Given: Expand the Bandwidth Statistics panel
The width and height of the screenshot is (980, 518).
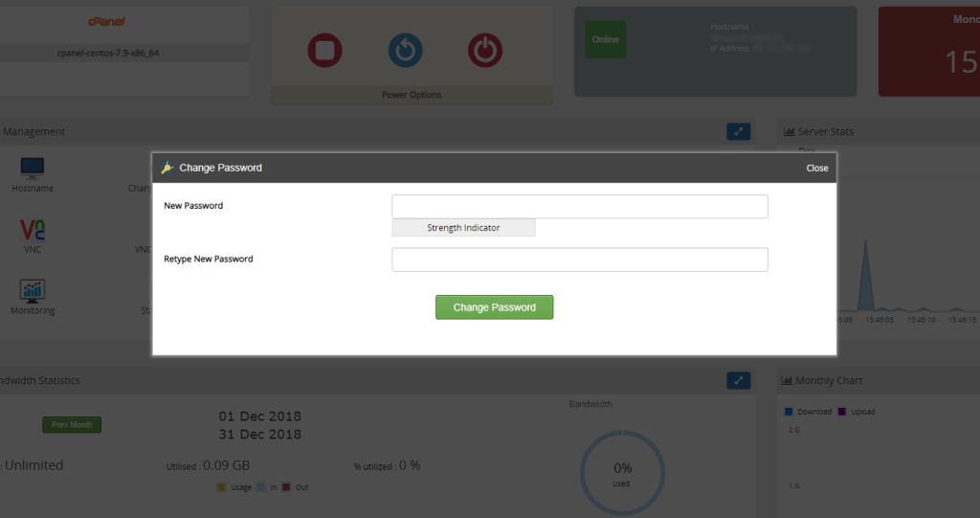Looking at the screenshot, I should tap(738, 381).
